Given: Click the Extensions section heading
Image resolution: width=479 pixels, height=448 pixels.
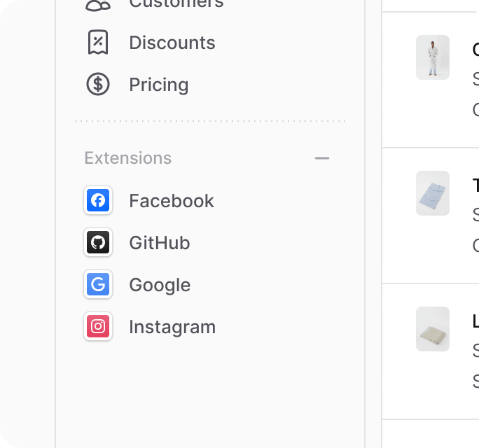Looking at the screenshot, I should coord(128,158).
